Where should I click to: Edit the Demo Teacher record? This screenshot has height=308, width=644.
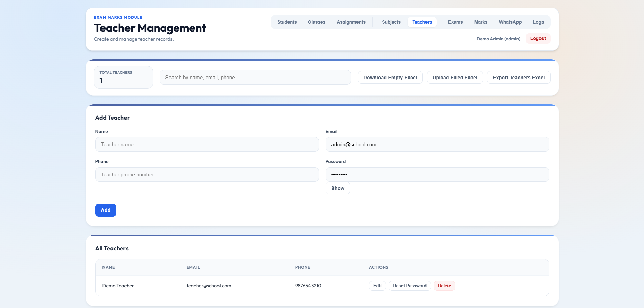[x=377, y=286]
